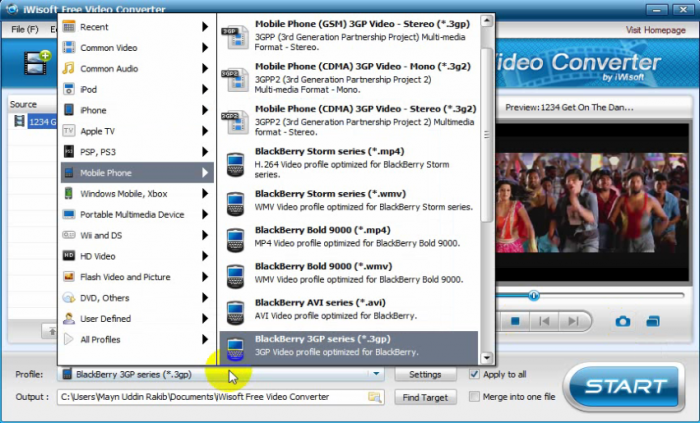The height and width of the screenshot is (423, 700).
Task: Open the Profile dropdown arrow
Action: click(x=376, y=374)
